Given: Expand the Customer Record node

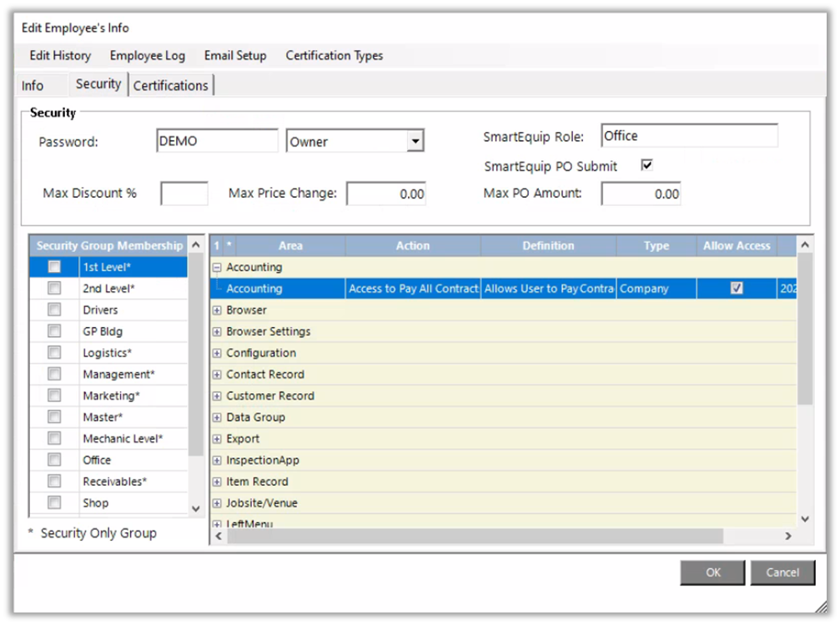Looking at the screenshot, I should pyautogui.click(x=217, y=396).
